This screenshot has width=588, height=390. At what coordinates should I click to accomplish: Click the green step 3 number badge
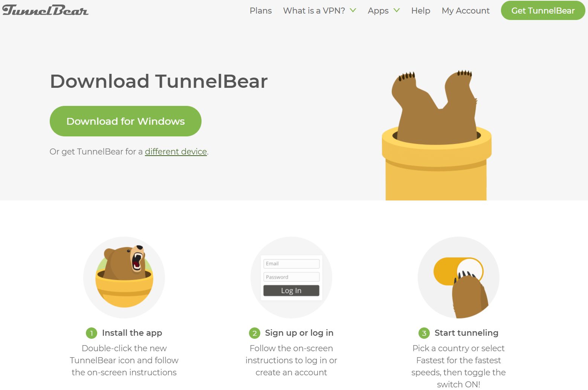tap(424, 333)
